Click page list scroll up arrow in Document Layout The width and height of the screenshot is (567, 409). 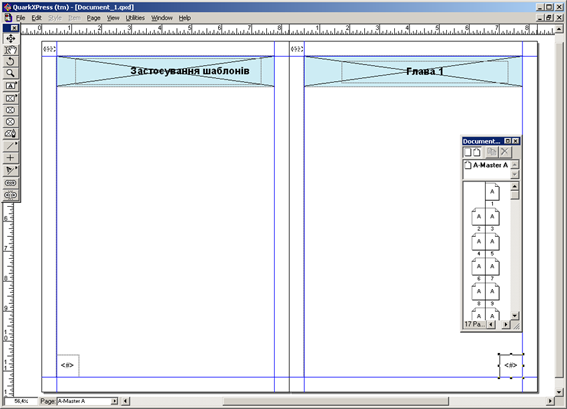tap(515, 186)
